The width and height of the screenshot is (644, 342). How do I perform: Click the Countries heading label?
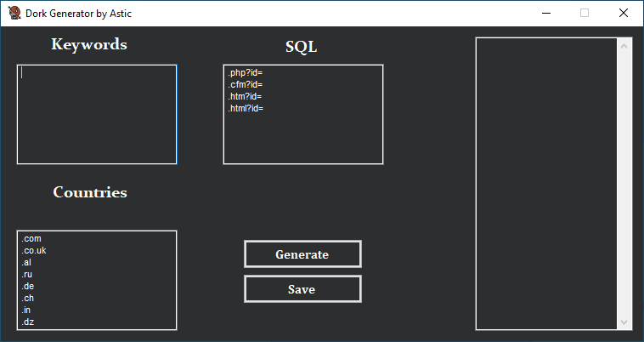(90, 192)
